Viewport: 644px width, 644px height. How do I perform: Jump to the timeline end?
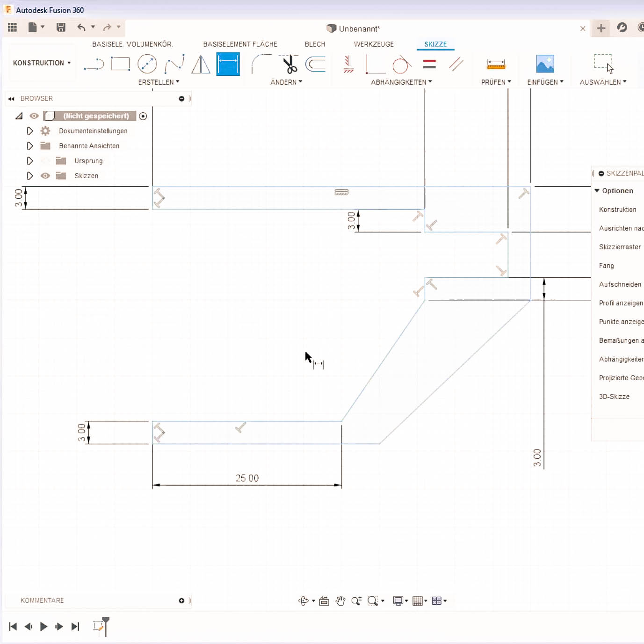pos(75,626)
